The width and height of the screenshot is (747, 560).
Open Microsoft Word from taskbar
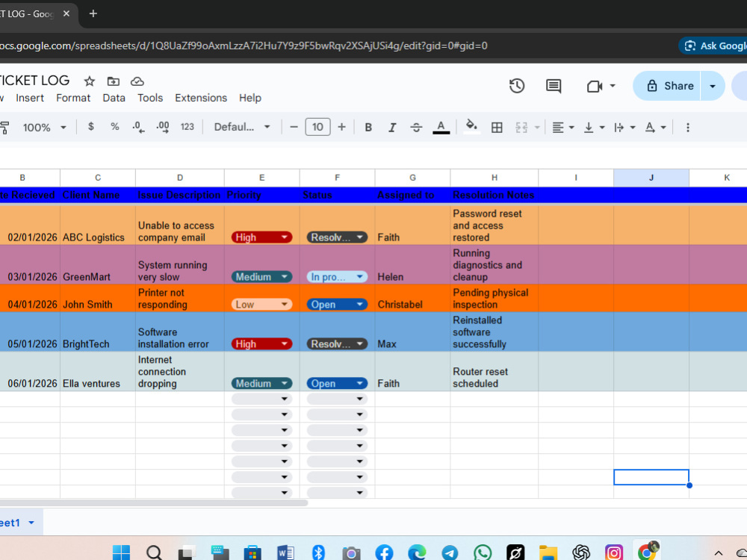point(285,553)
